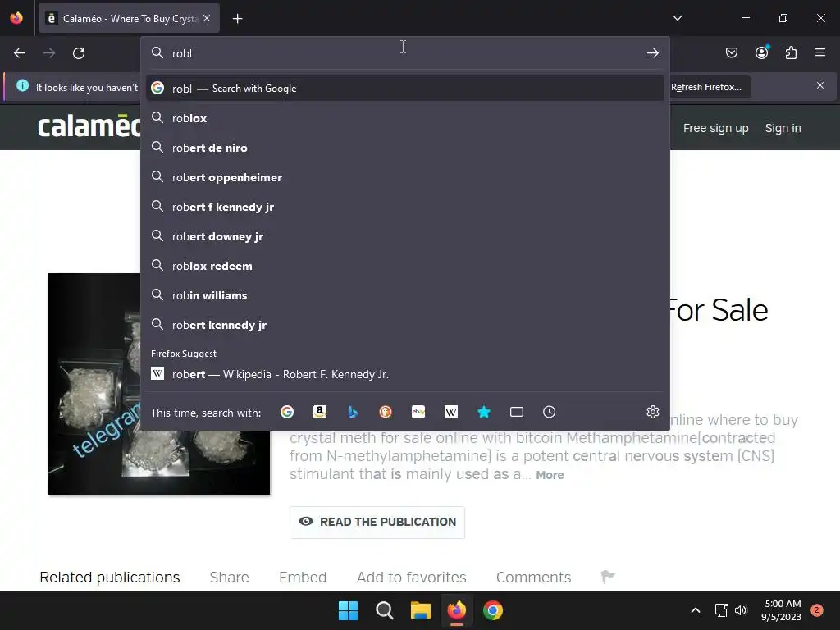Choose the robert f kennedy jr suggestion
This screenshot has height=630, width=840.
pyautogui.click(x=405, y=206)
